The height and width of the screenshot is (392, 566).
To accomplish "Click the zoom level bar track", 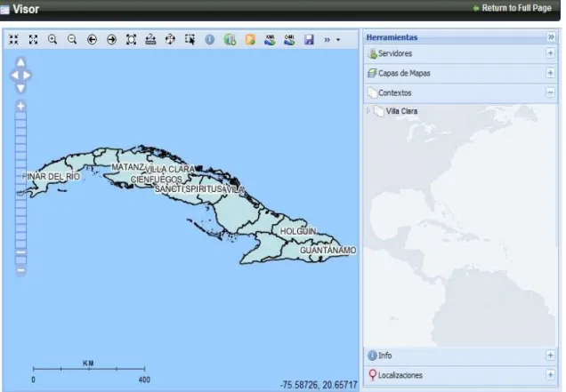I will coord(21,188).
